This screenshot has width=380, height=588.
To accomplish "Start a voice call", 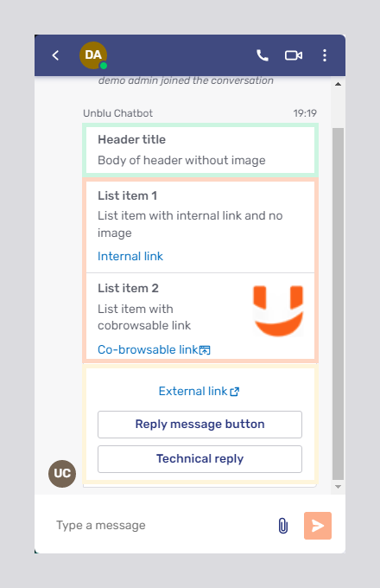I will (263, 55).
